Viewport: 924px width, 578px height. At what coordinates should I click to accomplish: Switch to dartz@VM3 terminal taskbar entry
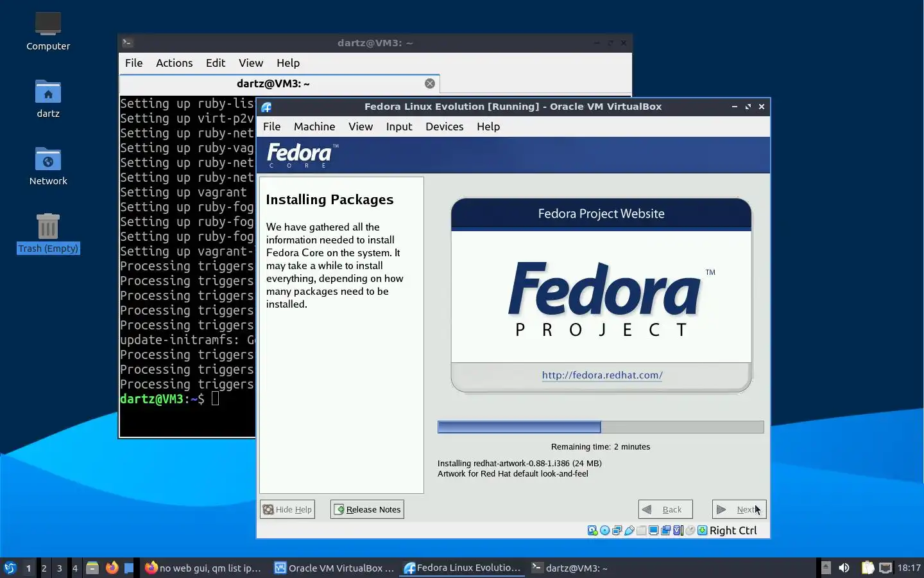570,568
